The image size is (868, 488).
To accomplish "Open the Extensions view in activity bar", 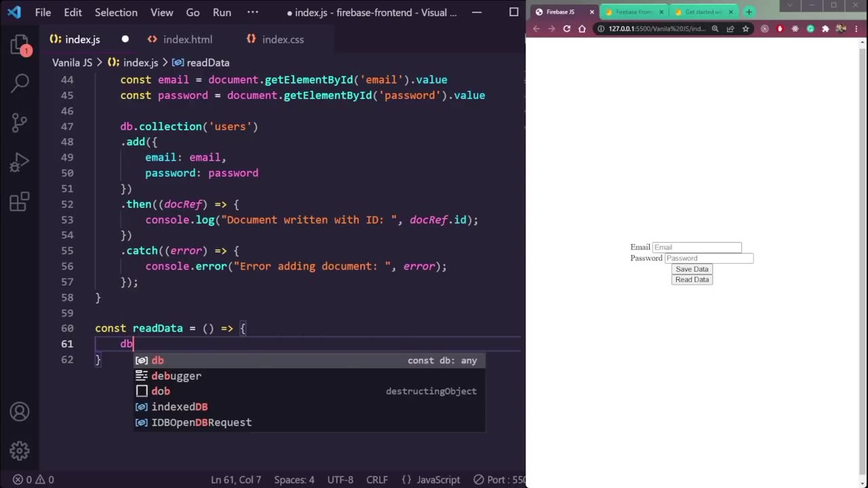I will pyautogui.click(x=20, y=201).
